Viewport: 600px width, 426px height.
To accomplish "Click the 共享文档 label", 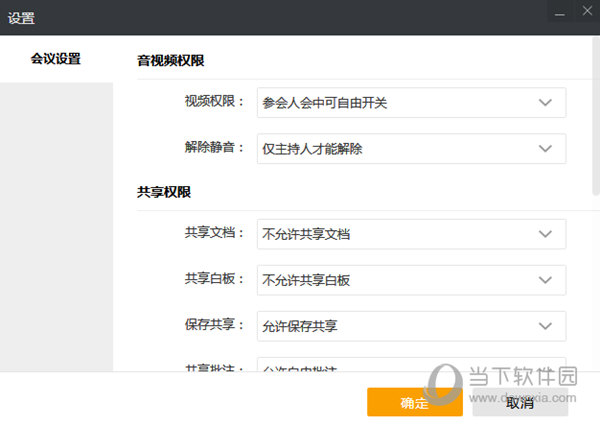I will tap(214, 233).
